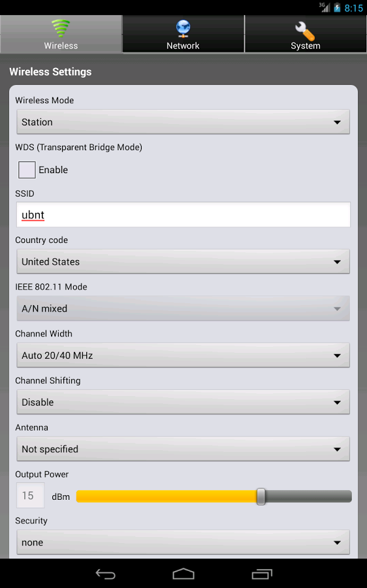Image resolution: width=367 pixels, height=588 pixels.
Task: Tap the 3G signal strength icon
Action: tap(325, 7)
